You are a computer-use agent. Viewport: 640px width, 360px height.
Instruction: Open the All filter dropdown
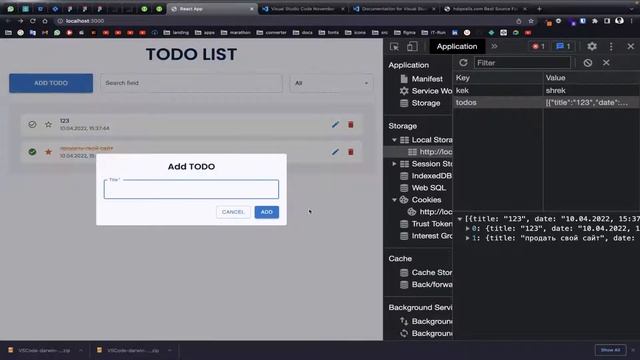click(331, 83)
